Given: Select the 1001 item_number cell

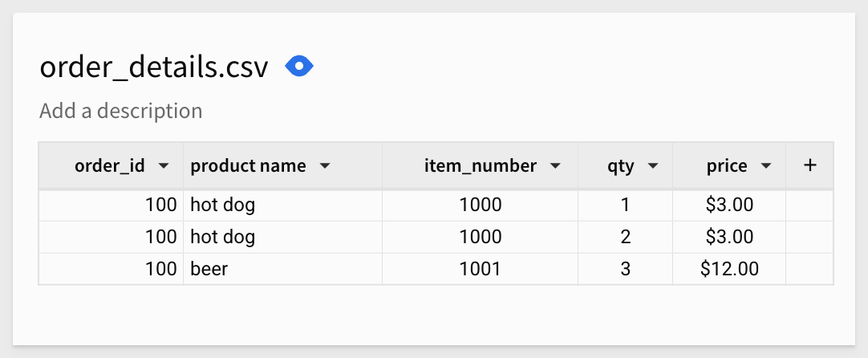Looking at the screenshot, I should tap(480, 270).
